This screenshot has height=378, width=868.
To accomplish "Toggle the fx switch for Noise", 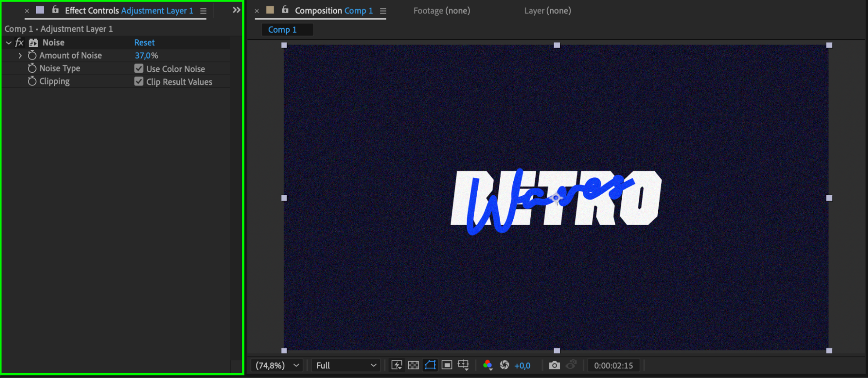I will [20, 43].
